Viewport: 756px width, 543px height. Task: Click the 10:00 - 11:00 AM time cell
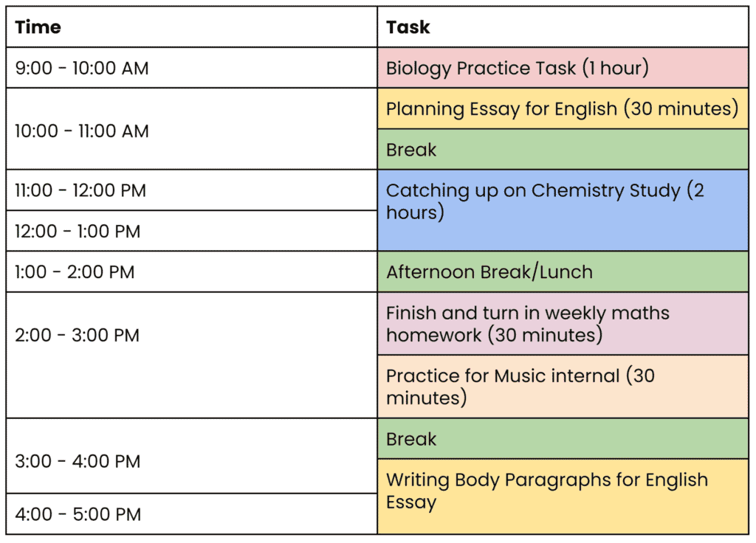click(x=191, y=129)
